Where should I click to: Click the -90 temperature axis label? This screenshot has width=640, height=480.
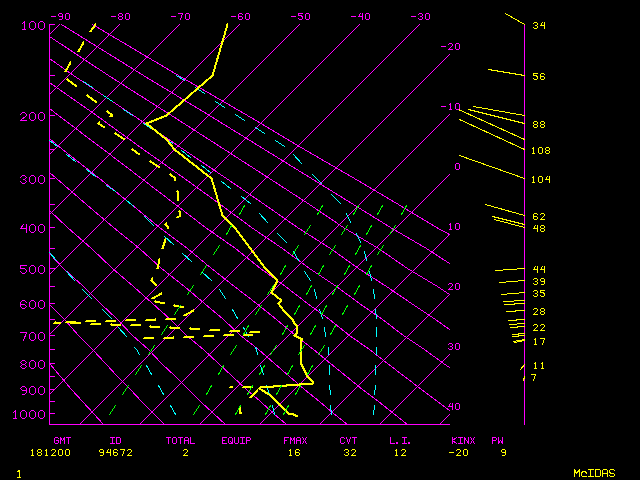tap(61, 17)
